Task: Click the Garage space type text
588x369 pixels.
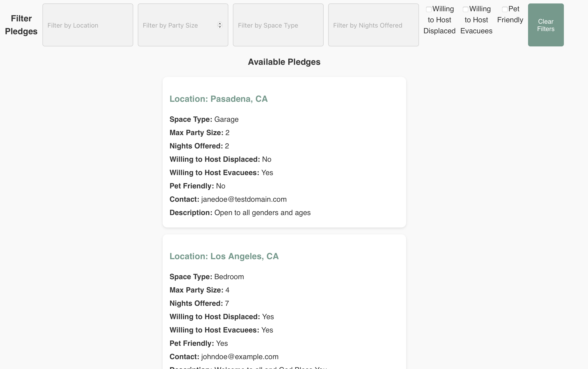Action: point(226,119)
